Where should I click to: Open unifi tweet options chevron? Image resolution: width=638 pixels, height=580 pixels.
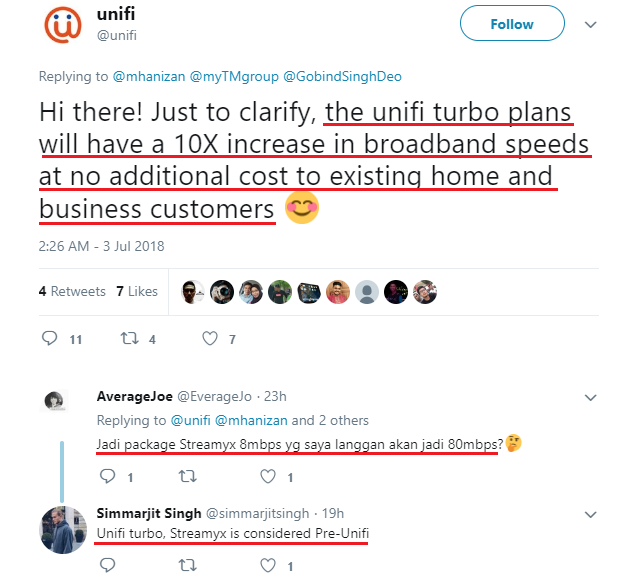(x=590, y=25)
